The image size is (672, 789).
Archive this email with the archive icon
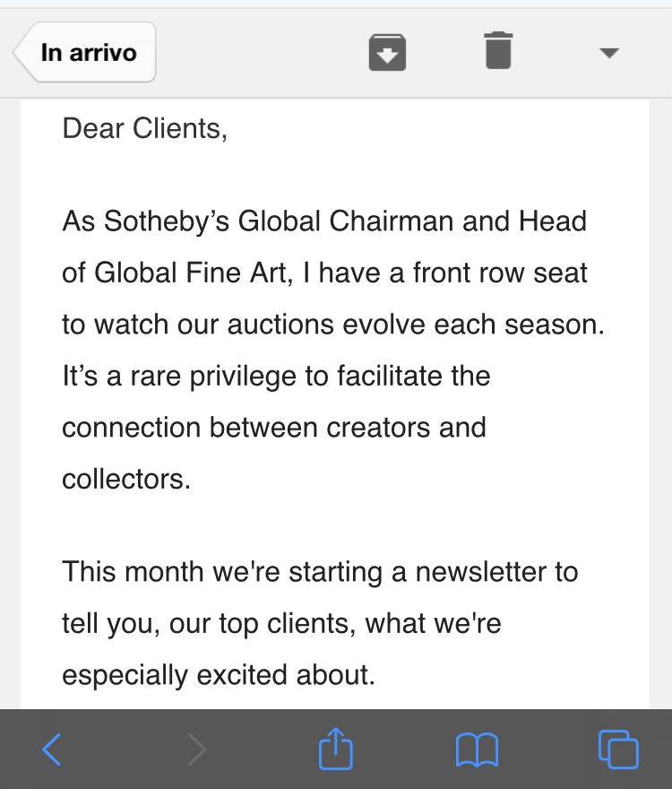387,52
